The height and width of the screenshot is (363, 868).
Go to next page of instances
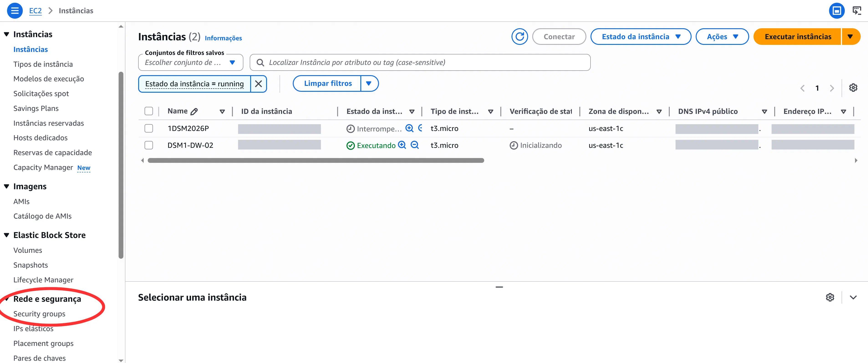pyautogui.click(x=832, y=88)
